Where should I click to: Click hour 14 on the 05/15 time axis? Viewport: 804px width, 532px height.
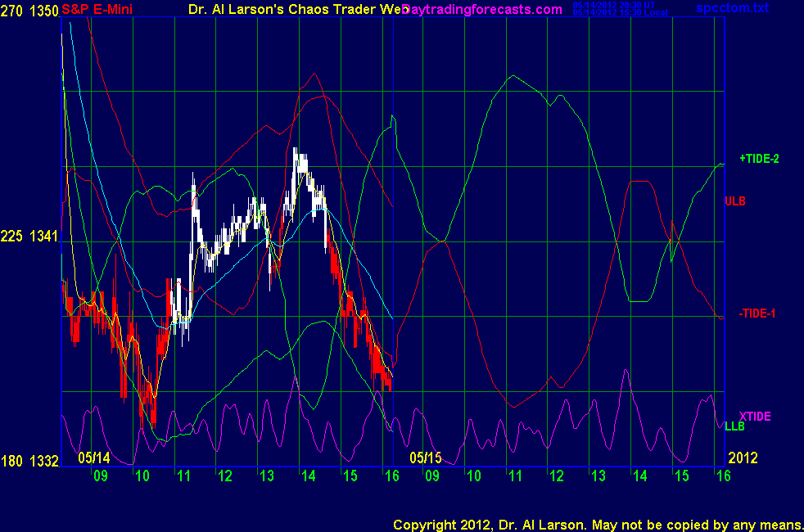coord(639,476)
